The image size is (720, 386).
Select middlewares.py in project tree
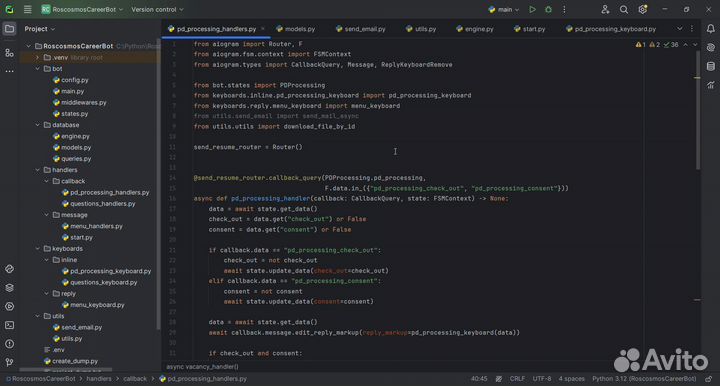coord(79,102)
